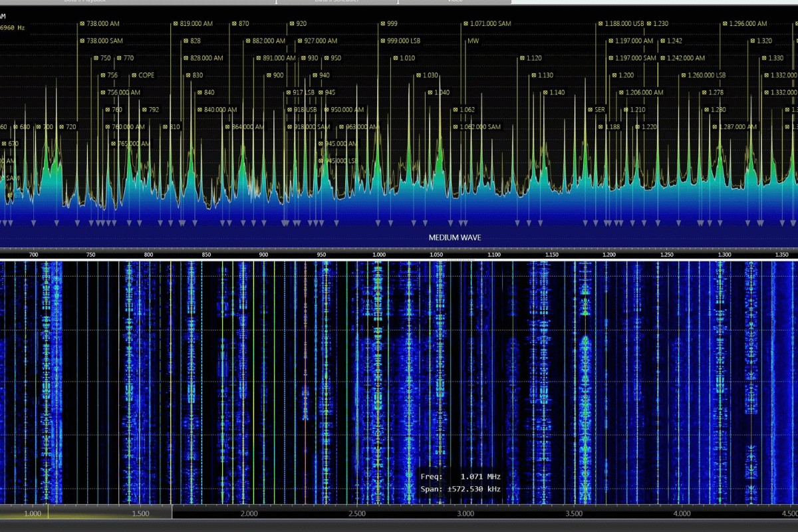Viewport: 798px width, 532px height.
Task: Select the 819.000 AM marker icon
Action: pyautogui.click(x=176, y=23)
